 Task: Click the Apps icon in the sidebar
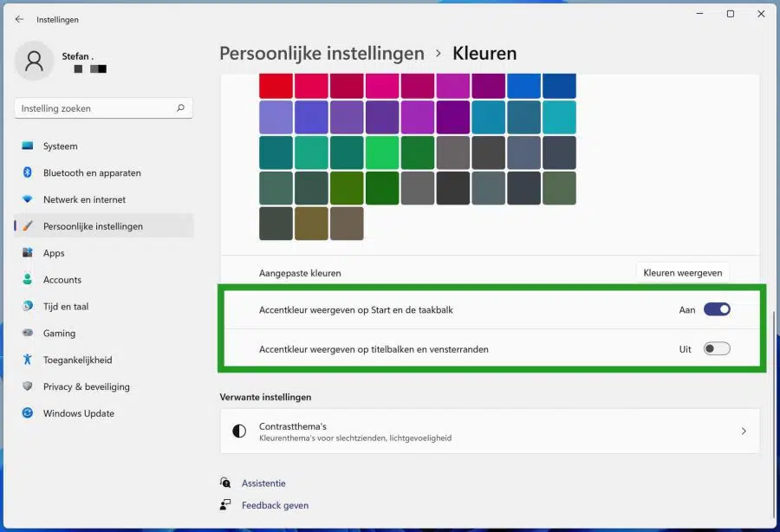pos(28,253)
